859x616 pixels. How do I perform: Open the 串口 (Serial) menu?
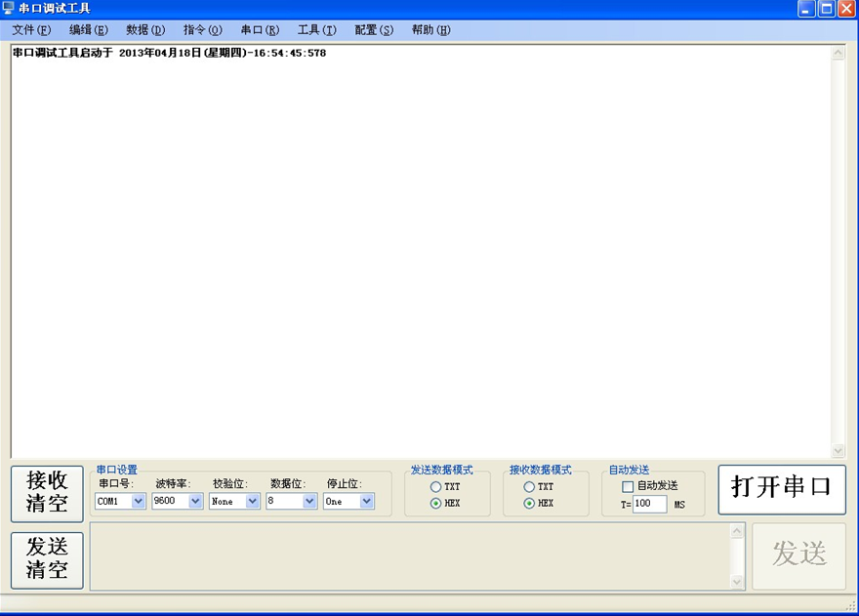(258, 30)
